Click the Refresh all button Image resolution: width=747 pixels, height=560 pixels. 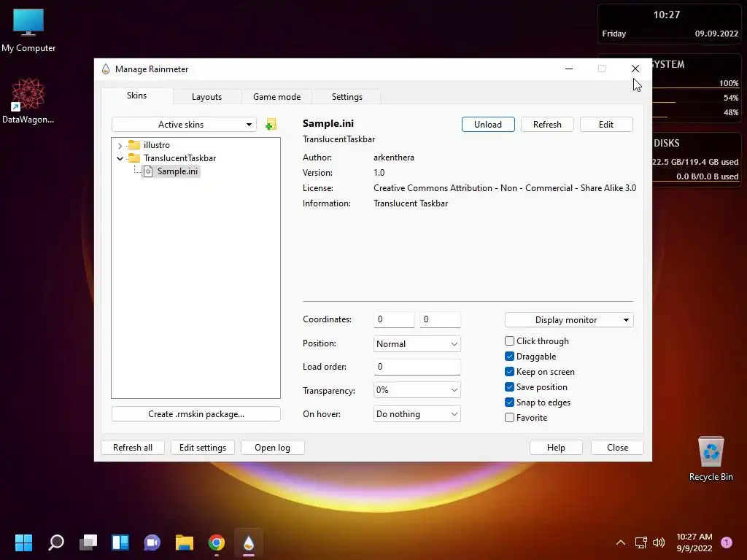pos(133,447)
